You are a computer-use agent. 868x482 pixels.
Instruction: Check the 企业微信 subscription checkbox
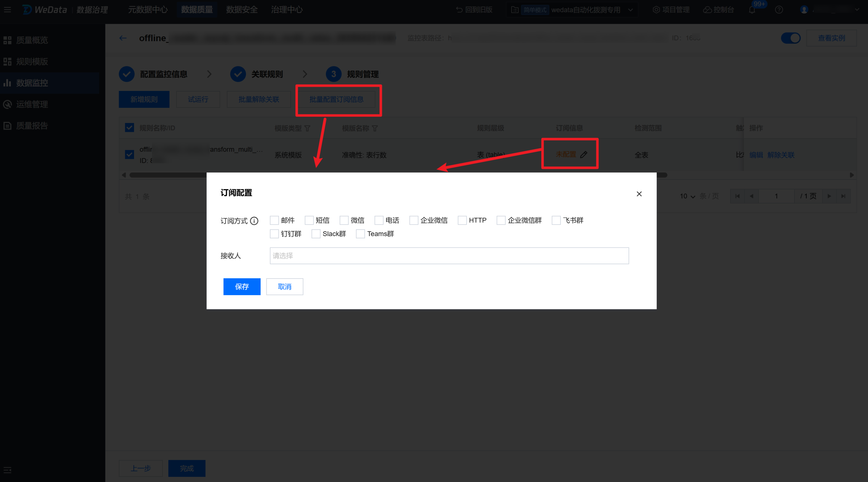pos(414,220)
